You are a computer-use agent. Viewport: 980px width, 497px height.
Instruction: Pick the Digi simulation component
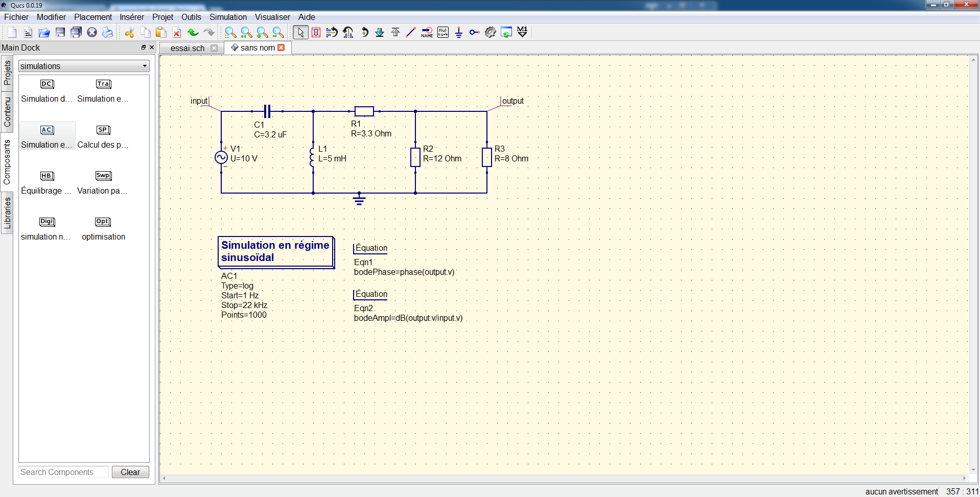pos(46,228)
